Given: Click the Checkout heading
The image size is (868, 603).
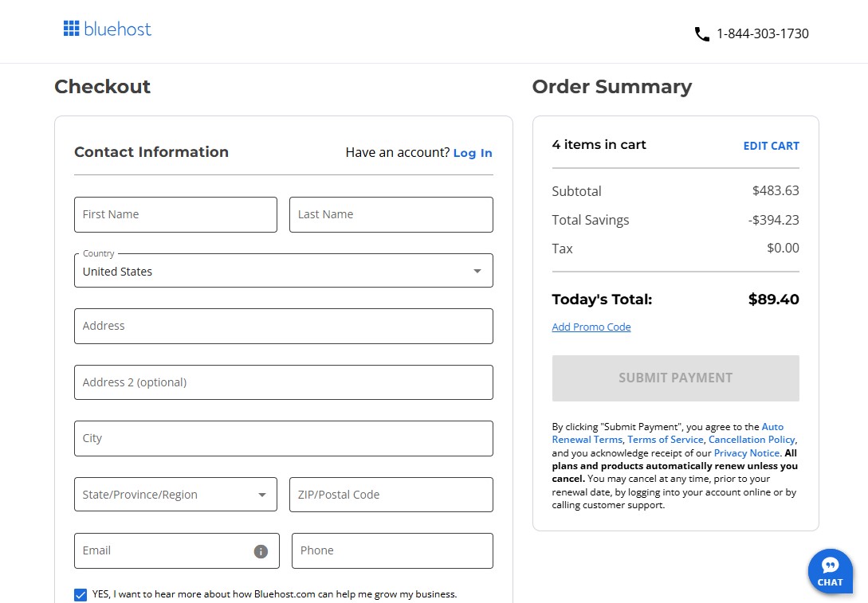Looking at the screenshot, I should click(102, 87).
